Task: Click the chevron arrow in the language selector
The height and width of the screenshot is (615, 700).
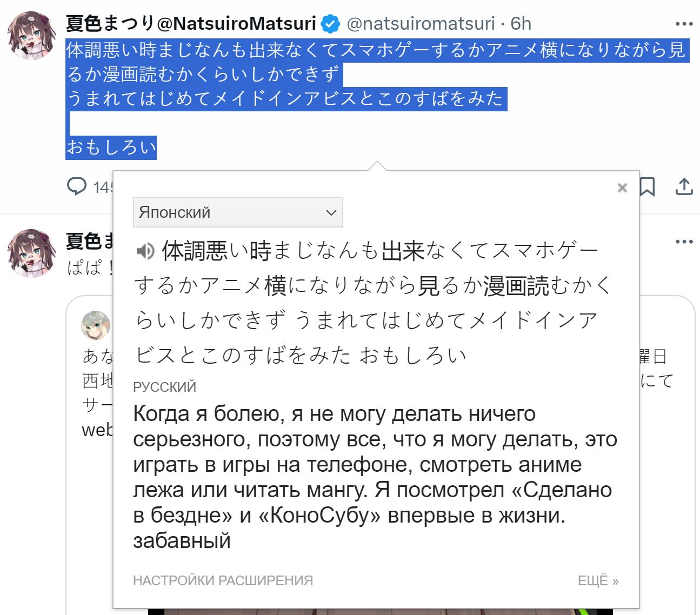Action: 331,212
